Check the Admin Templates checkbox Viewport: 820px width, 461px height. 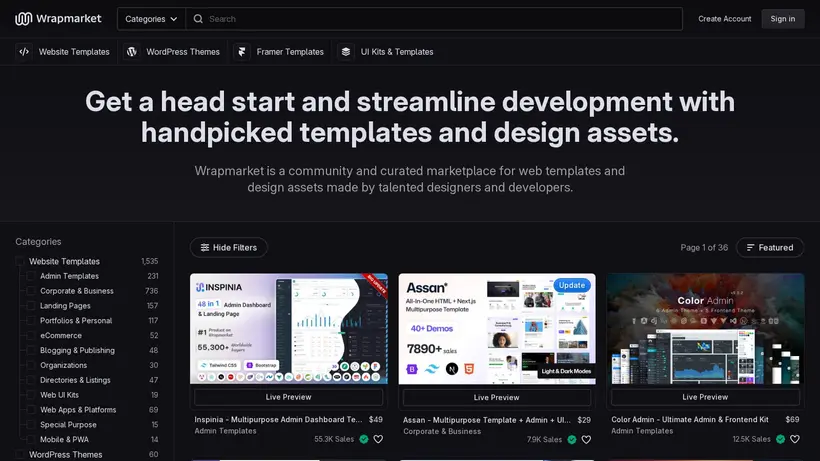click(x=31, y=276)
